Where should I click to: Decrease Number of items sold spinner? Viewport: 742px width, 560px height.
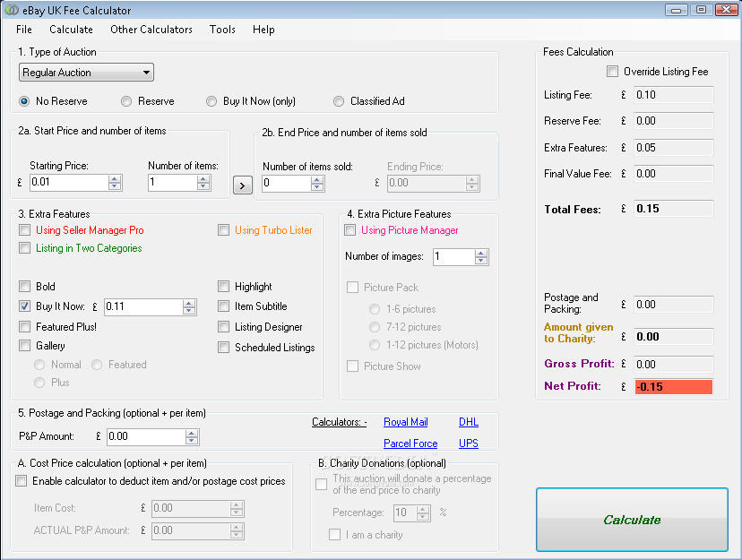point(317,187)
